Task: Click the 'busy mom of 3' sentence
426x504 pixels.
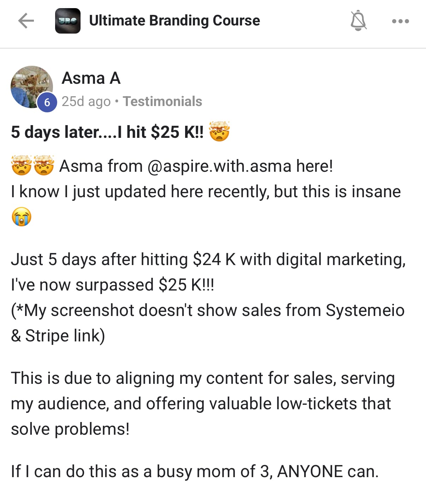Action: click(195, 471)
